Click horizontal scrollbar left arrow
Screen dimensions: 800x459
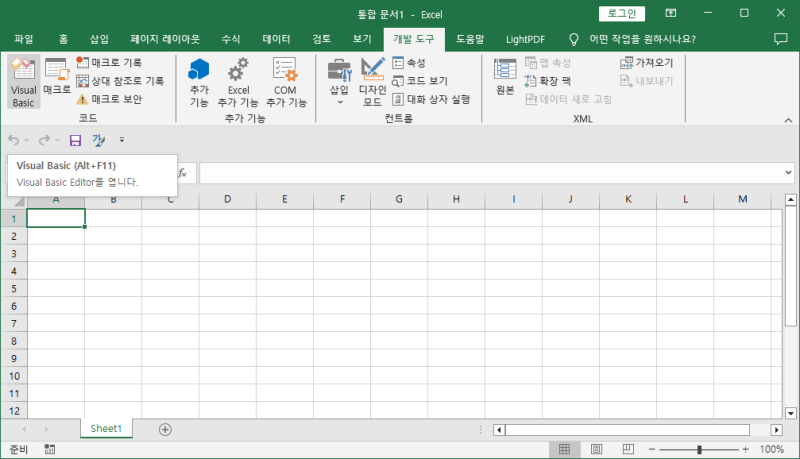click(x=499, y=430)
